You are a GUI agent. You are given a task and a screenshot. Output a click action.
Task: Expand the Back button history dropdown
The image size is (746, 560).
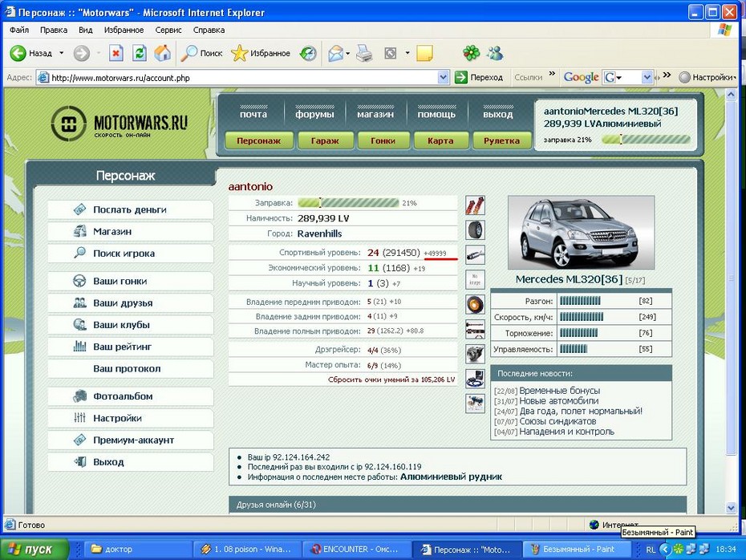[62, 53]
